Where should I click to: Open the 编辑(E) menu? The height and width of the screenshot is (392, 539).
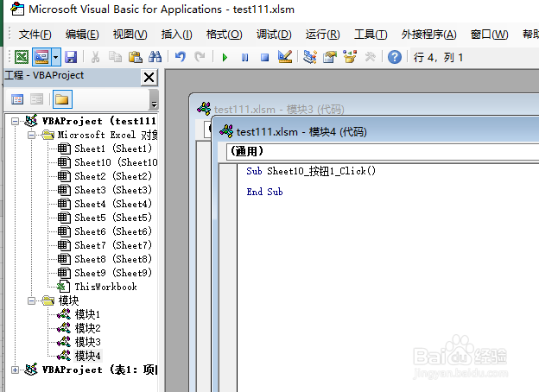point(82,35)
